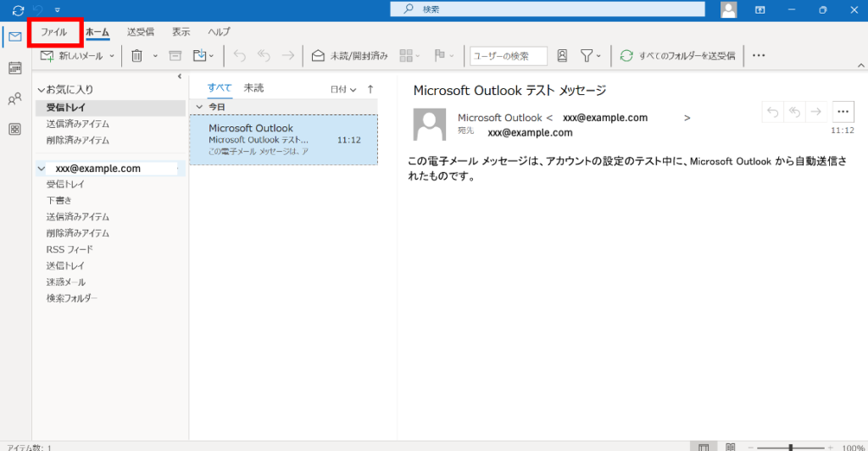This screenshot has height=451, width=868.
Task: Click the Archive icon in toolbar
Action: 175,56
